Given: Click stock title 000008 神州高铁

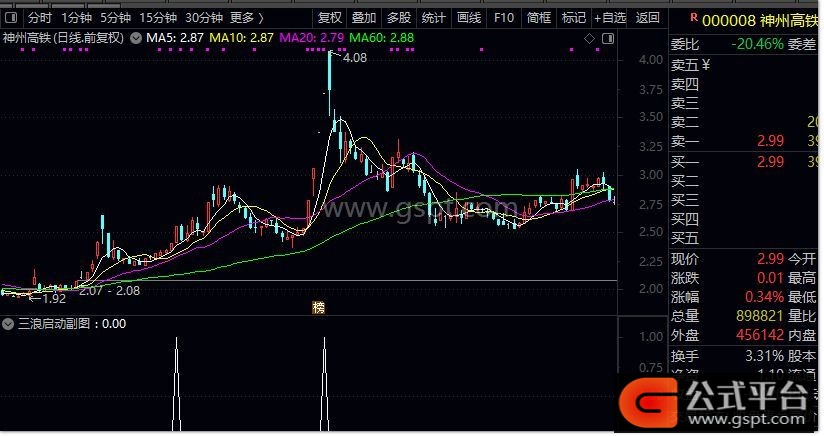Looking at the screenshot, I should [760, 21].
